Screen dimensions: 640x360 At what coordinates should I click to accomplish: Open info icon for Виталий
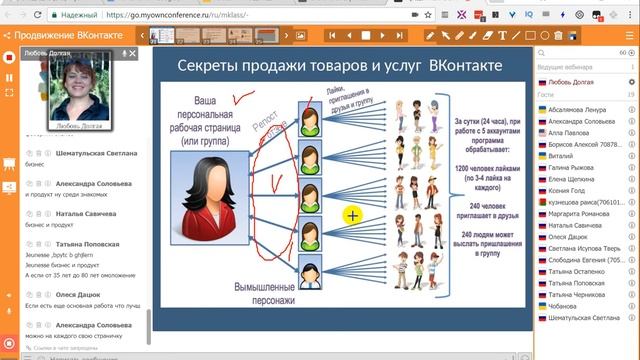[631, 156]
